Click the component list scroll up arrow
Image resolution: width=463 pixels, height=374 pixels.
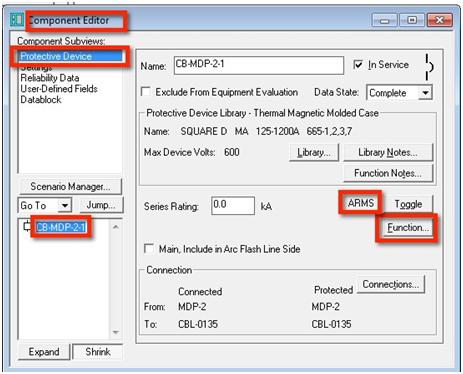(x=116, y=227)
